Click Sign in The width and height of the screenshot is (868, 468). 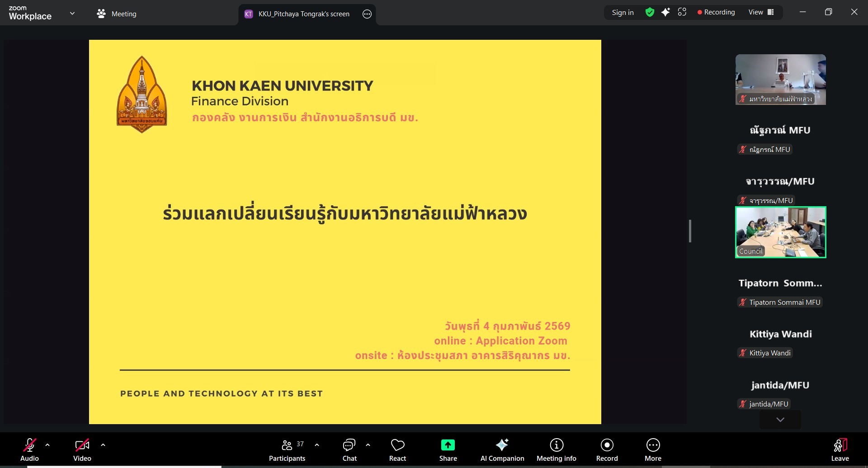[623, 12]
